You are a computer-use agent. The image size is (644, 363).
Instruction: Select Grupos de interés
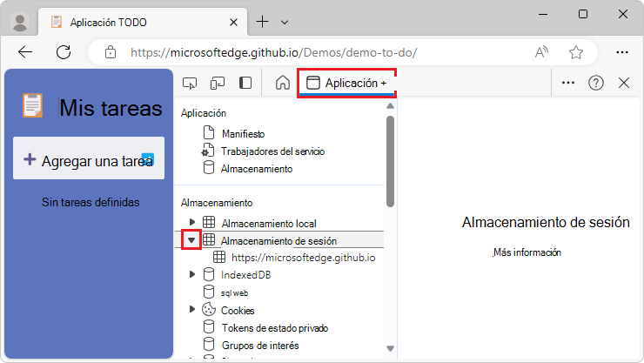pos(260,346)
